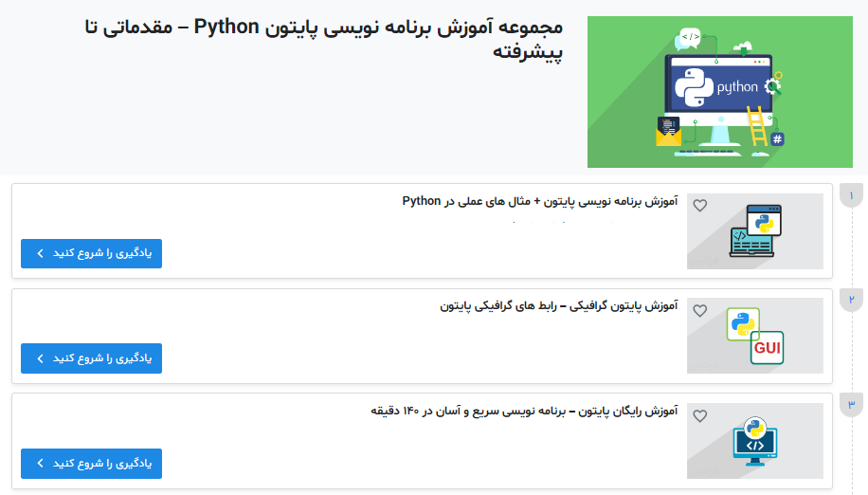Click the Python GUI course thumbnail
Viewport: 868px width, 495px height.
click(755, 336)
